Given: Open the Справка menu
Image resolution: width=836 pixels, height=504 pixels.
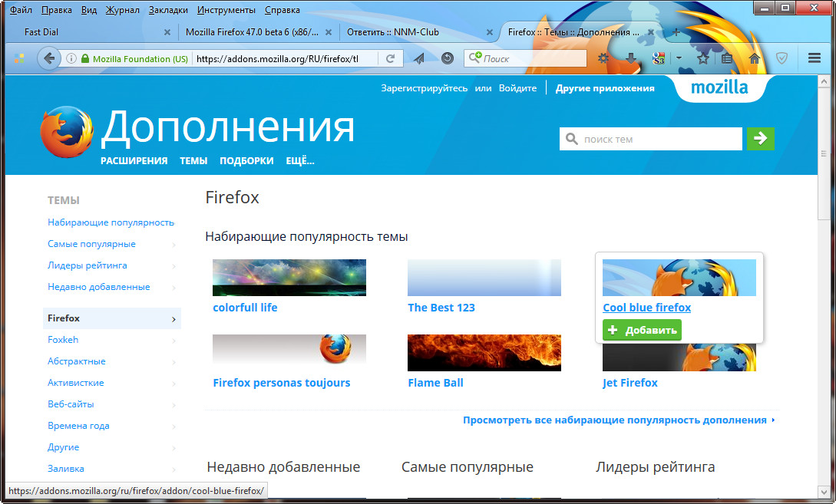Looking at the screenshot, I should pyautogui.click(x=282, y=10).
